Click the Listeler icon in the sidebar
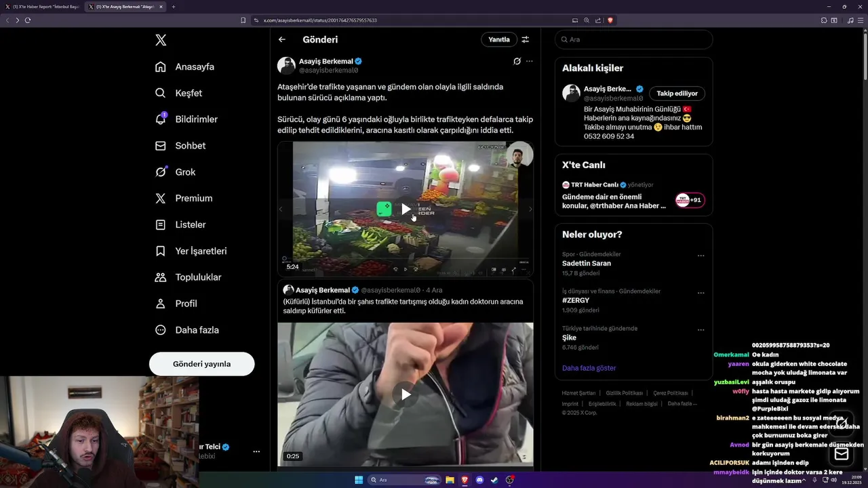868x488 pixels. [161, 224]
